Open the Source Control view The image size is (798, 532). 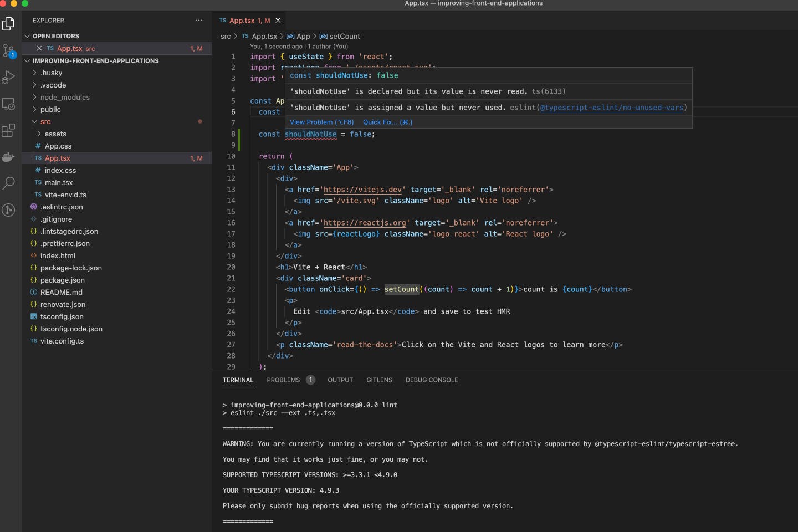[9, 51]
